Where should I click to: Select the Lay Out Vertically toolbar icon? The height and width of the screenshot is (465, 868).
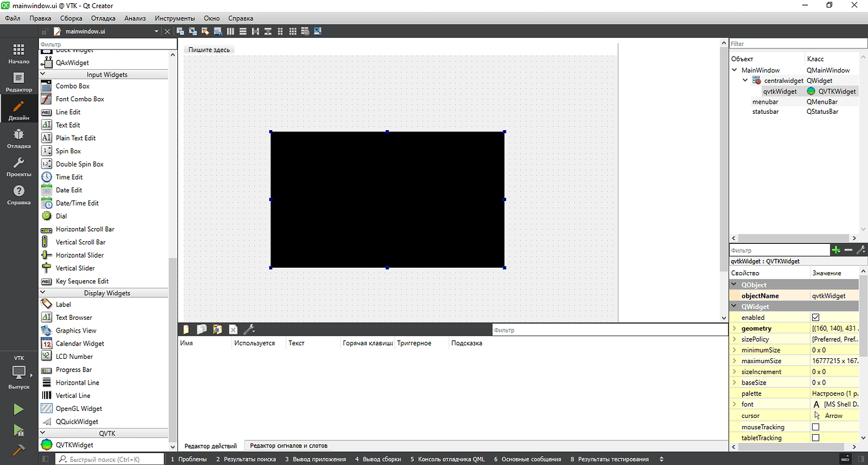tap(243, 31)
